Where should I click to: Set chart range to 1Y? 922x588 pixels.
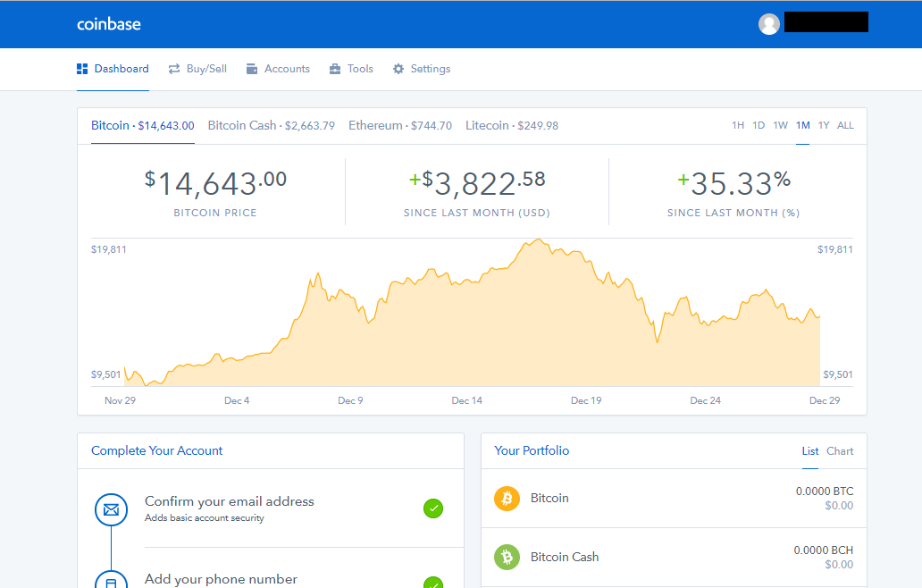[x=824, y=125]
